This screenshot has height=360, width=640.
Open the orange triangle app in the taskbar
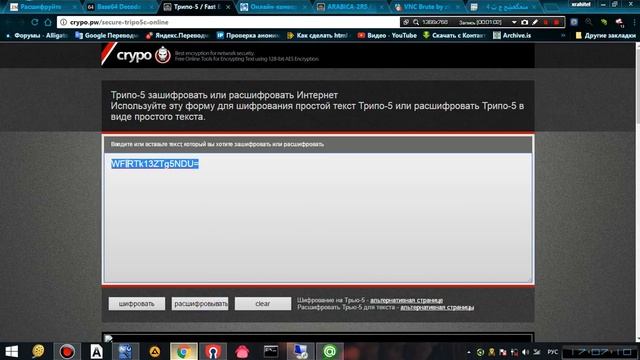pyautogui.click(x=155, y=351)
